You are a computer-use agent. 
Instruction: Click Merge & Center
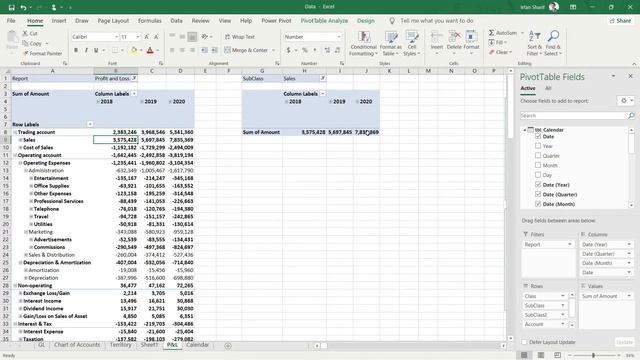[246, 50]
